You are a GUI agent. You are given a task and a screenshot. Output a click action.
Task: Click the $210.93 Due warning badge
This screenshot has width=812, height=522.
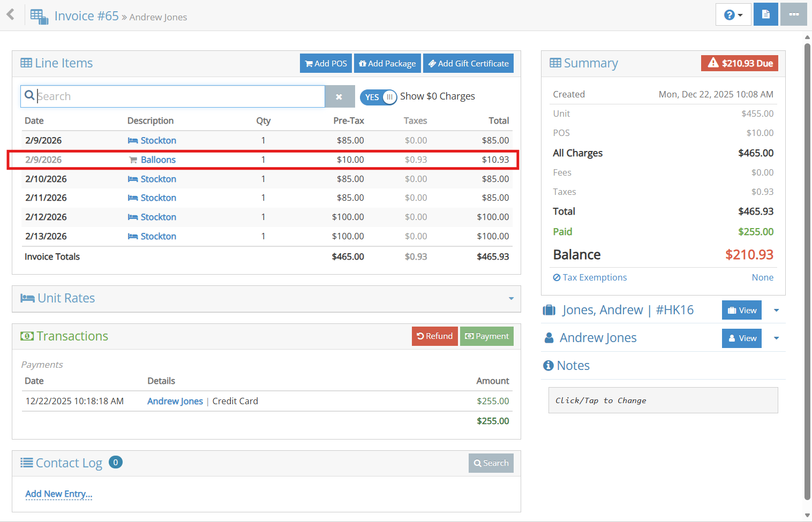(x=739, y=63)
